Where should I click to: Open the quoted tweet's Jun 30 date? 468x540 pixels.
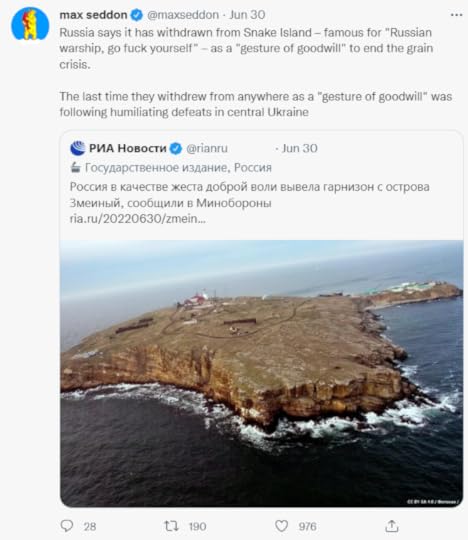point(300,148)
